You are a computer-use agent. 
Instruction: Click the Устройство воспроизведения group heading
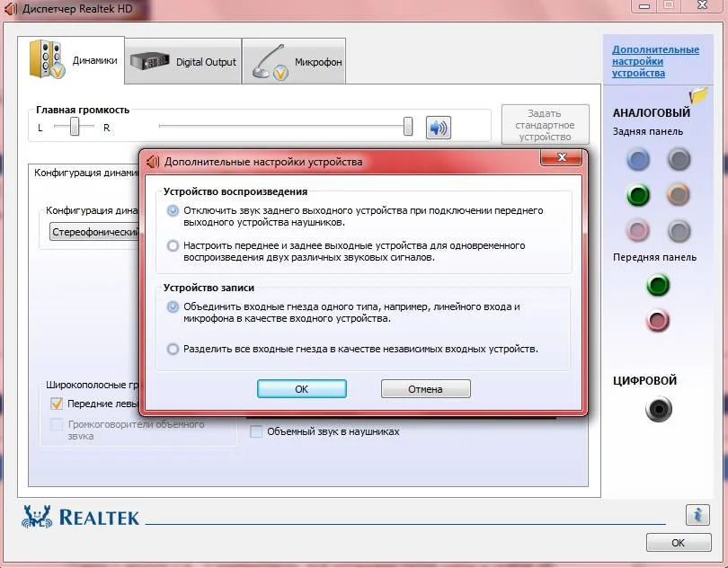coord(235,191)
